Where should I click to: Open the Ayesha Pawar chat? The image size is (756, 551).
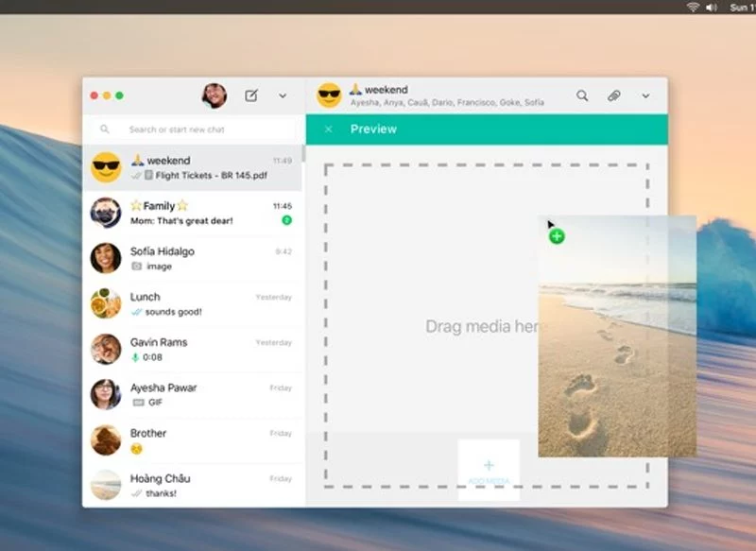point(193,394)
